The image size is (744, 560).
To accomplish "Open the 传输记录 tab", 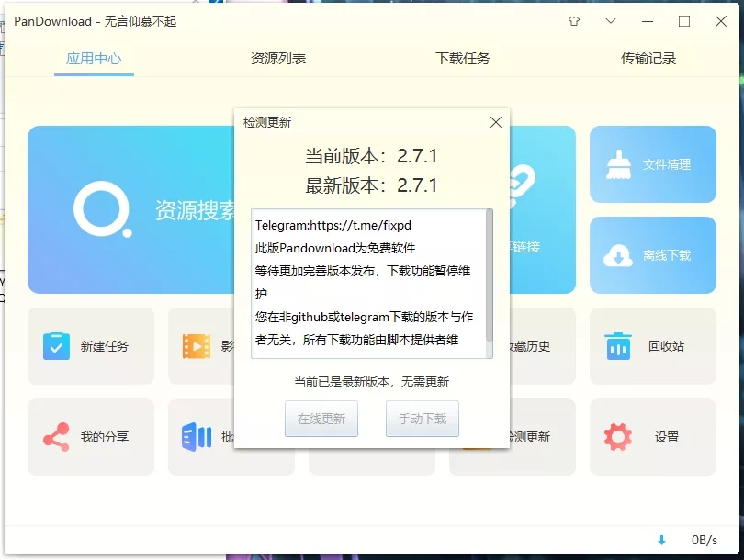I will [648, 59].
